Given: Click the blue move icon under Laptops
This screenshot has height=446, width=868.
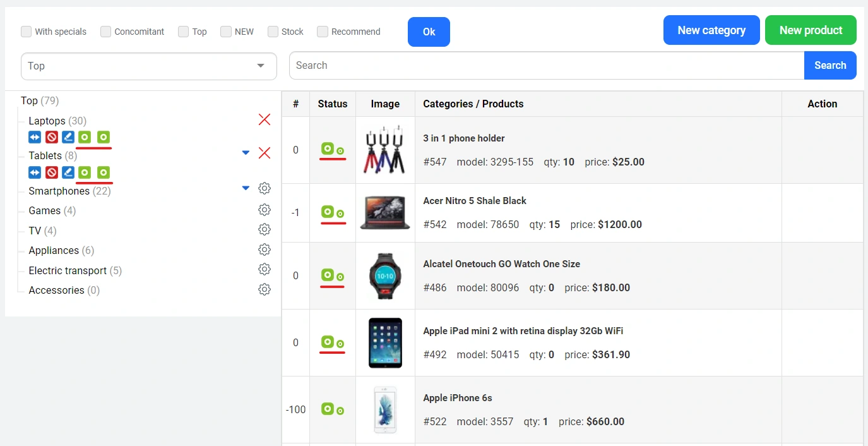Looking at the screenshot, I should [35, 137].
